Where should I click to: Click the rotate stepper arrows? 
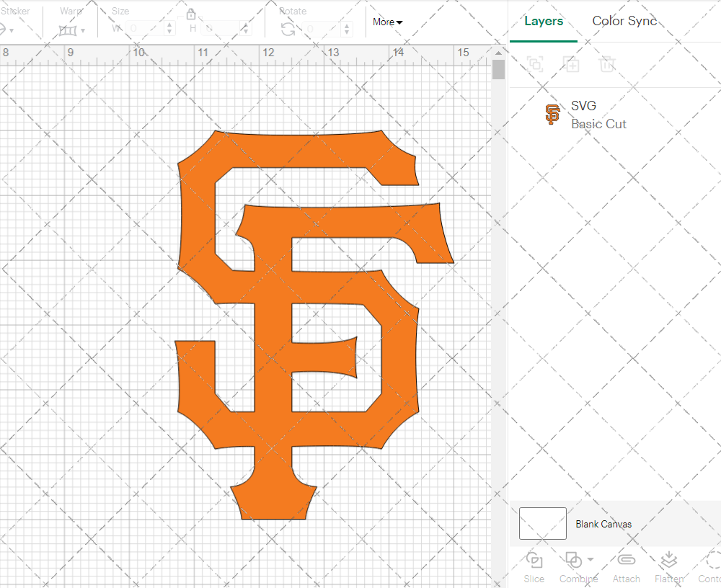(x=348, y=29)
